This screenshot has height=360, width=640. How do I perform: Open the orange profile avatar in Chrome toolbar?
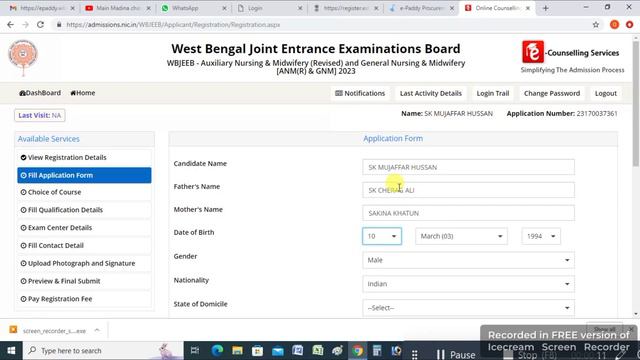[614, 24]
